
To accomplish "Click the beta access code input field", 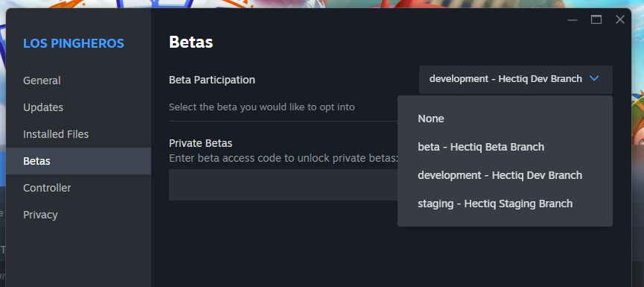I will [284, 185].
